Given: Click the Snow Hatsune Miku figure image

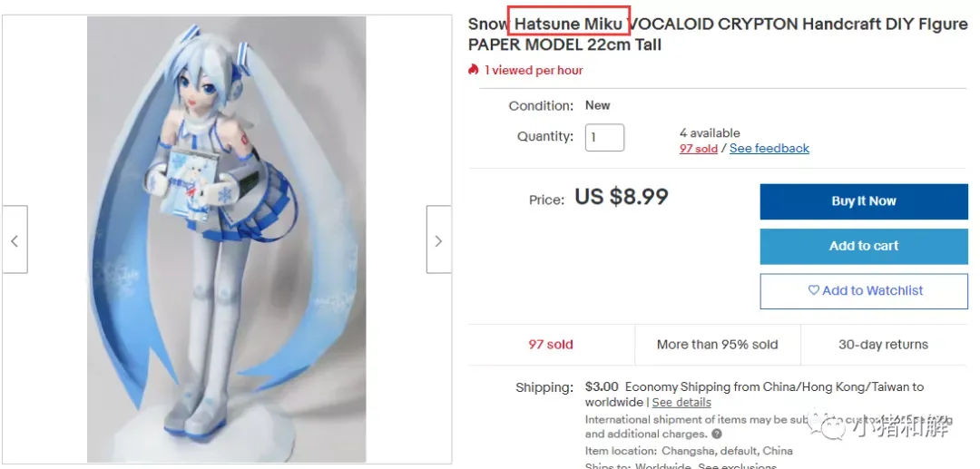Looking at the screenshot, I should pyautogui.click(x=226, y=239).
